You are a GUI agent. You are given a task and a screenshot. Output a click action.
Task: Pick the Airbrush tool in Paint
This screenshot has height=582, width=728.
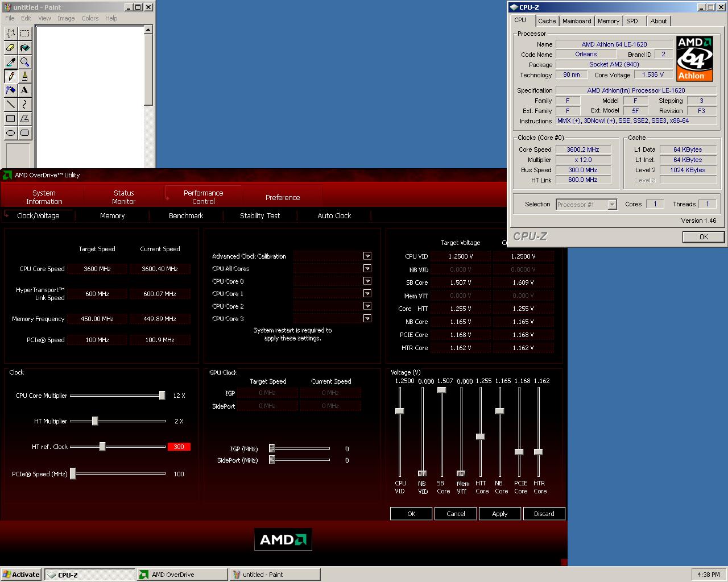pyautogui.click(x=11, y=90)
